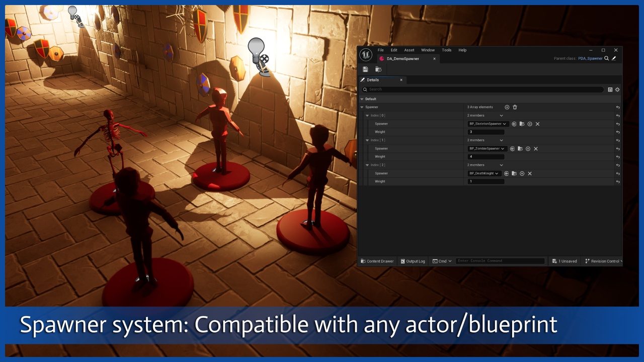This screenshot has width=644, height=362.
Task: Open the Asset menu
Action: [409, 50]
